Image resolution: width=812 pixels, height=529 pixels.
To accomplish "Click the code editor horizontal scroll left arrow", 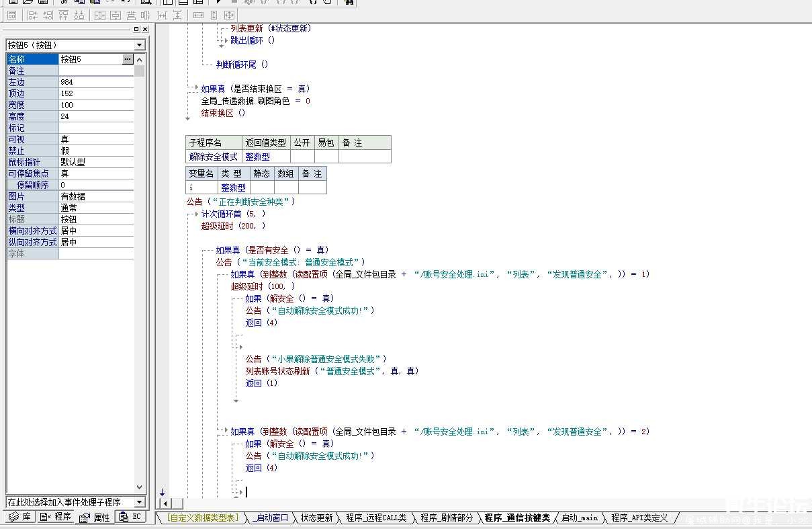I will click(x=165, y=503).
